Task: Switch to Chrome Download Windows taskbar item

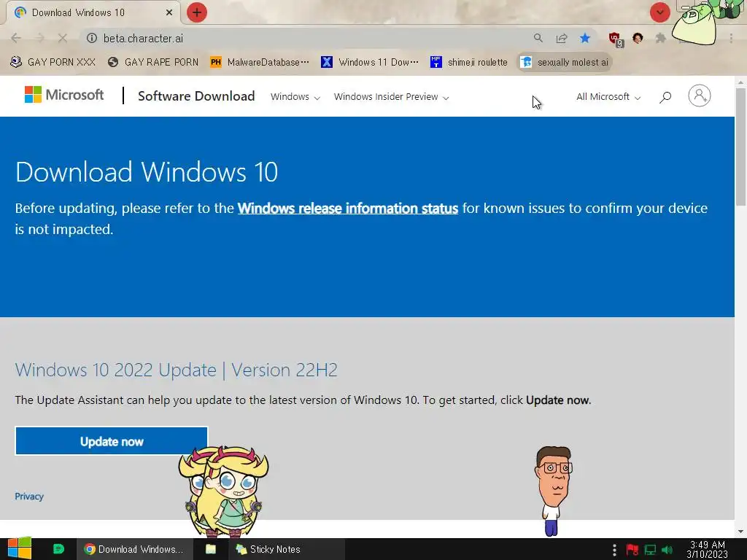Action: tap(135, 549)
